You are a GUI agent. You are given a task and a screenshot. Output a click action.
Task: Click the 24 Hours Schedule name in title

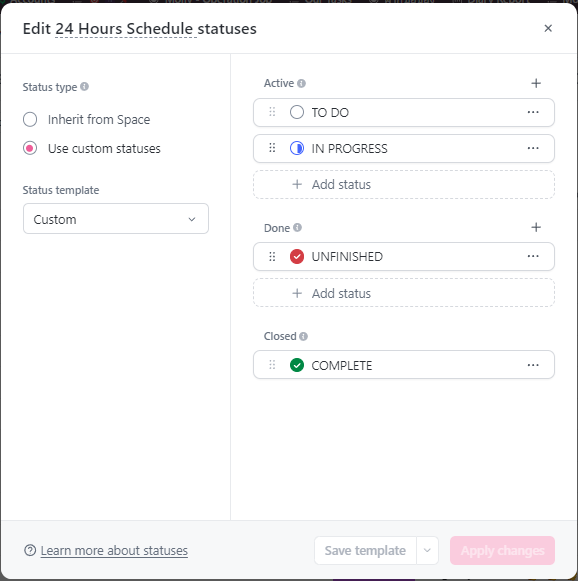[126, 29]
